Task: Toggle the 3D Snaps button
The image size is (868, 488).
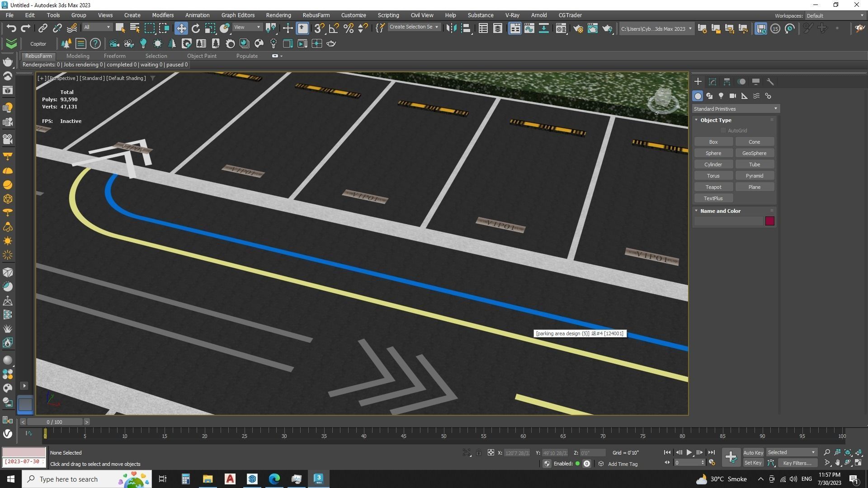Action: click(x=319, y=28)
